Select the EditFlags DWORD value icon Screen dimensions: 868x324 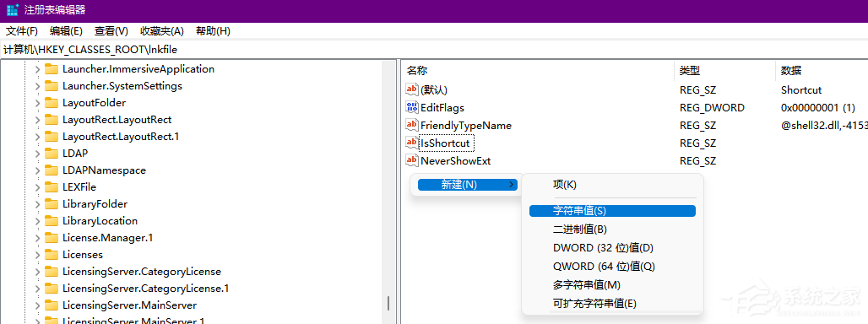412,107
